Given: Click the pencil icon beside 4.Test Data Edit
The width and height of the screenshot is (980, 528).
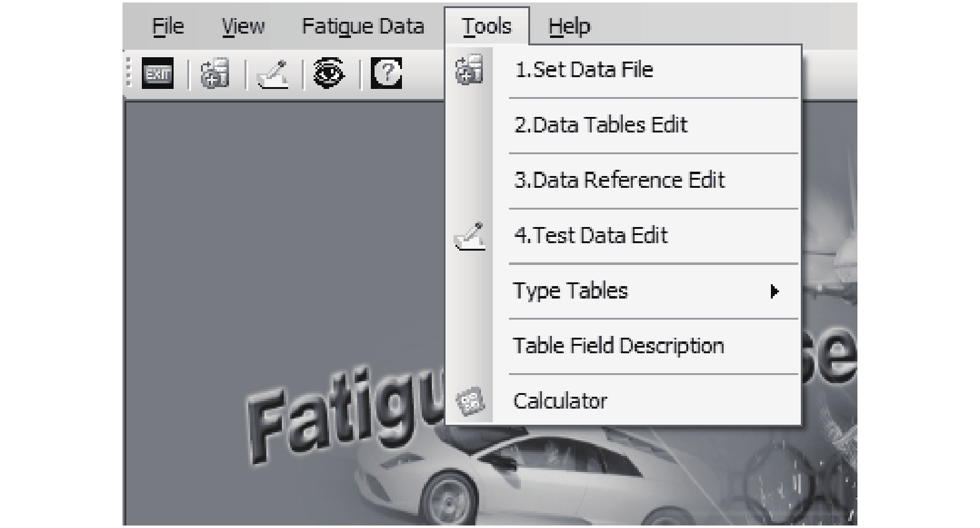Looking at the screenshot, I should coord(470,236).
